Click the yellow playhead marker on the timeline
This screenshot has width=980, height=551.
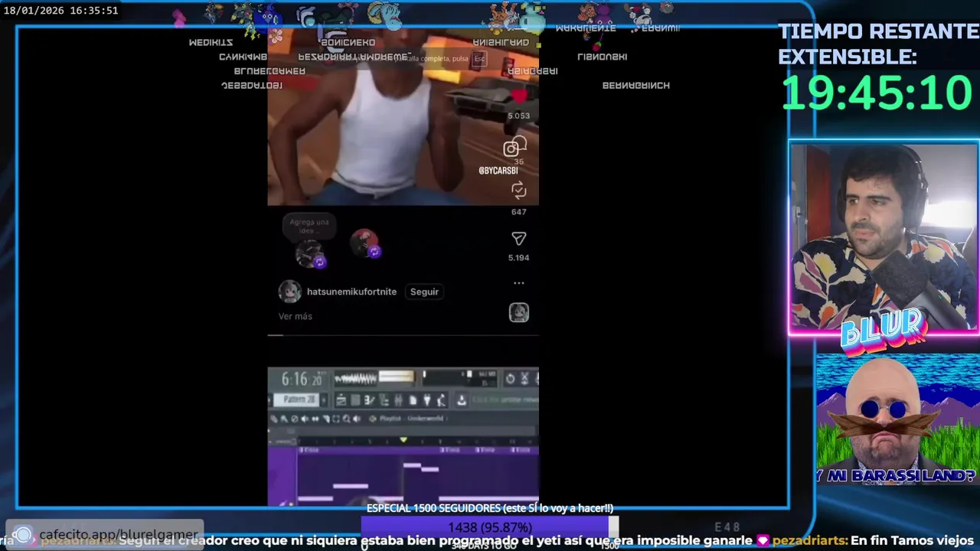[403, 440]
